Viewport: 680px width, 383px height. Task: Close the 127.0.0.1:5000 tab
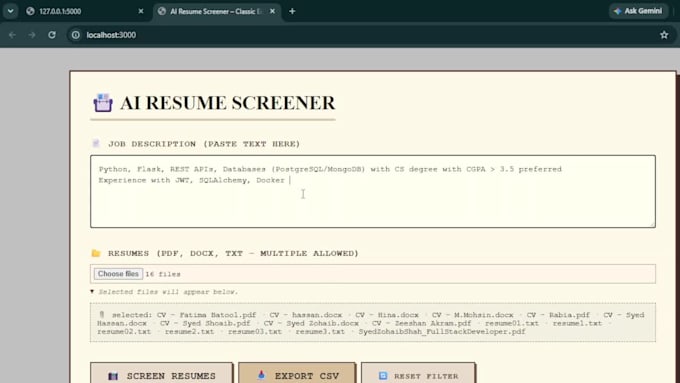[141, 11]
